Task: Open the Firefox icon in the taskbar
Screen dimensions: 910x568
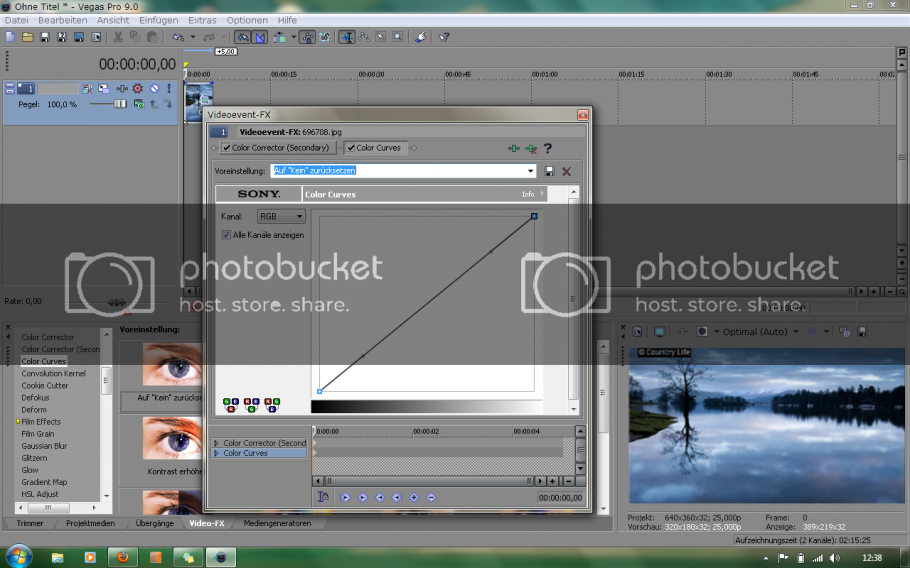Action: click(x=123, y=556)
